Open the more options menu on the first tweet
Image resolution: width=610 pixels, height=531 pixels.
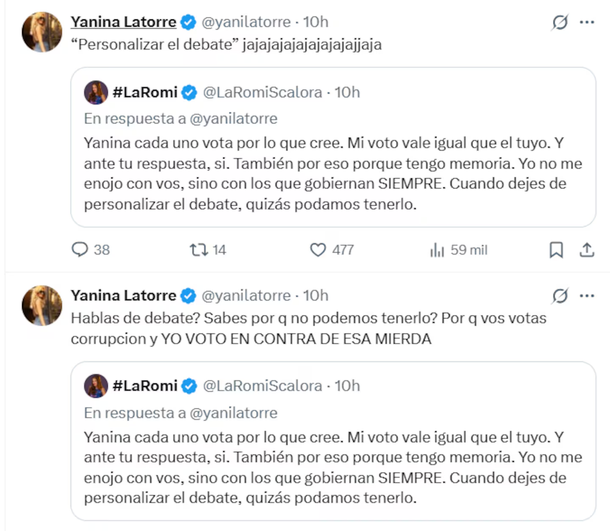point(588,22)
